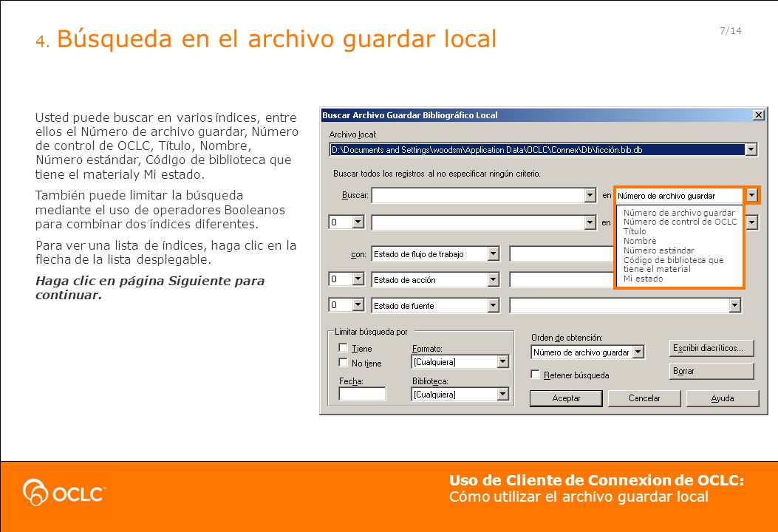This screenshot has width=778, height=532.
Task: Click the 7/14 page indicator
Action: point(731,31)
